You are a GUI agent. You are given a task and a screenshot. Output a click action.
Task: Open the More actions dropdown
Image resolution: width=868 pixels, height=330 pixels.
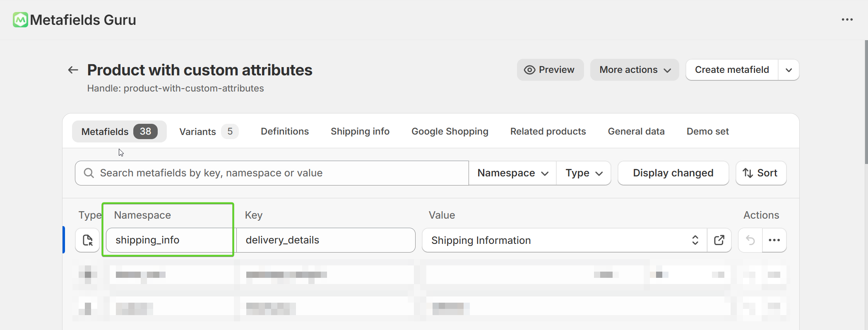point(635,70)
